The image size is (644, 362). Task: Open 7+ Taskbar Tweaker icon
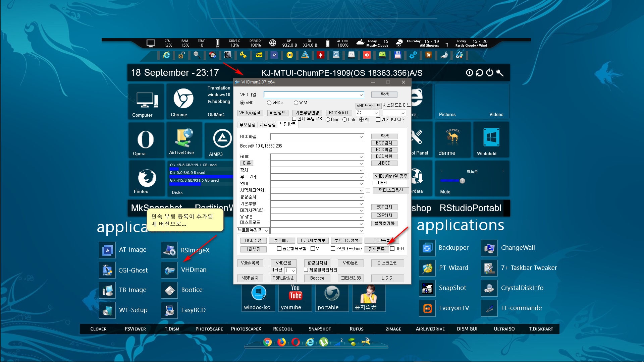[x=489, y=268]
